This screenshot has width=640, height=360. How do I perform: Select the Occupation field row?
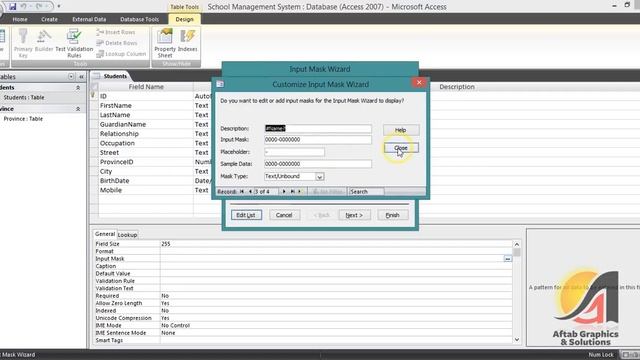(117, 143)
